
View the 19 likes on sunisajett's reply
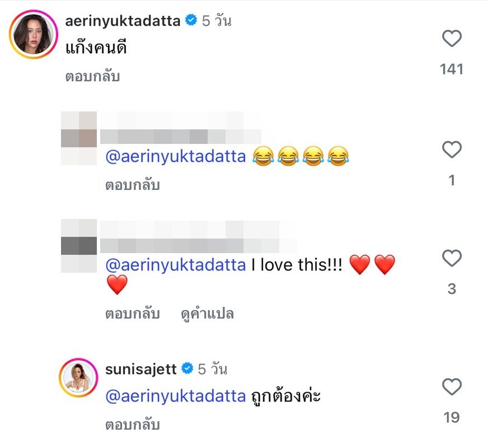tap(452, 417)
